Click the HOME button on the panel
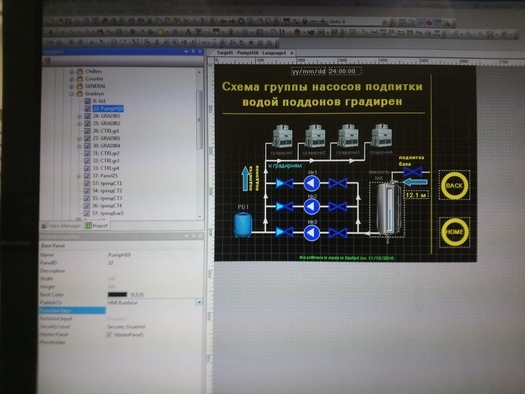 click(454, 232)
